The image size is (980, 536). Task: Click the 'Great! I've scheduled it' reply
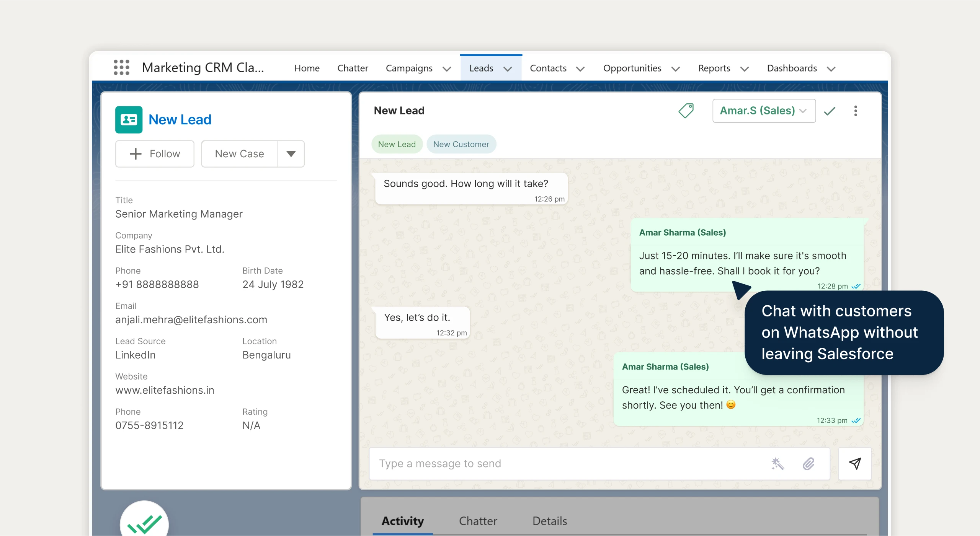(738, 389)
